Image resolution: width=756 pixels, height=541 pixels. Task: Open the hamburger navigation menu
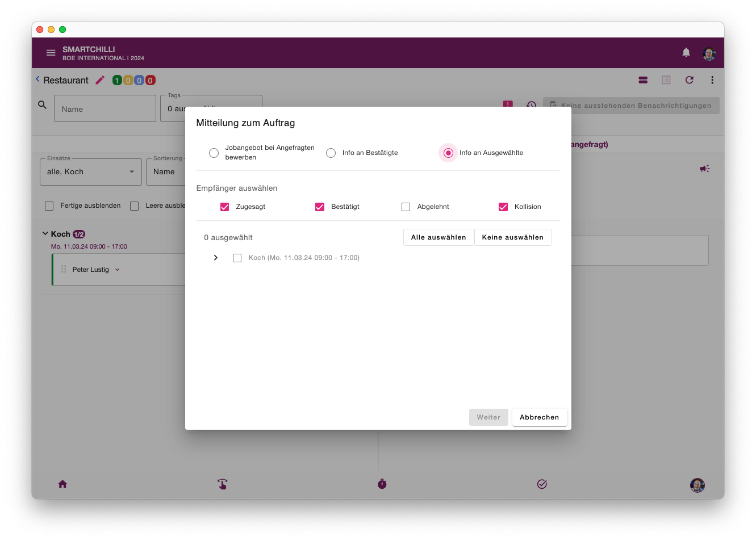(x=51, y=53)
